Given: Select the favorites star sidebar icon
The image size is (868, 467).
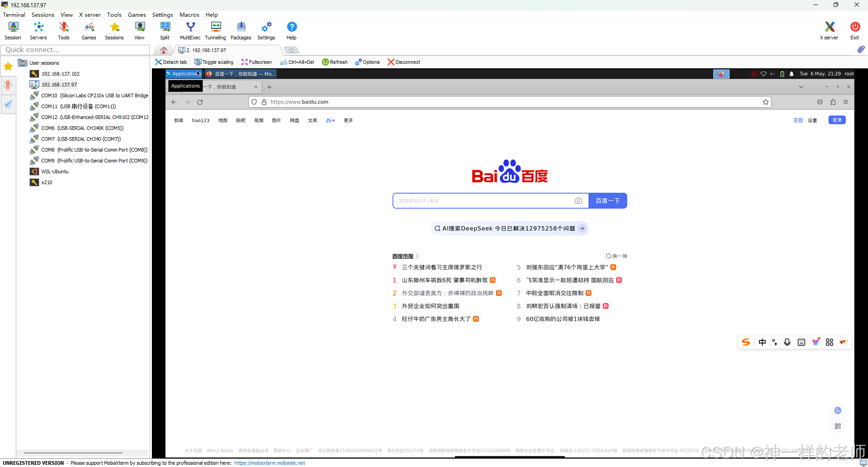Looking at the screenshot, I should point(8,67).
